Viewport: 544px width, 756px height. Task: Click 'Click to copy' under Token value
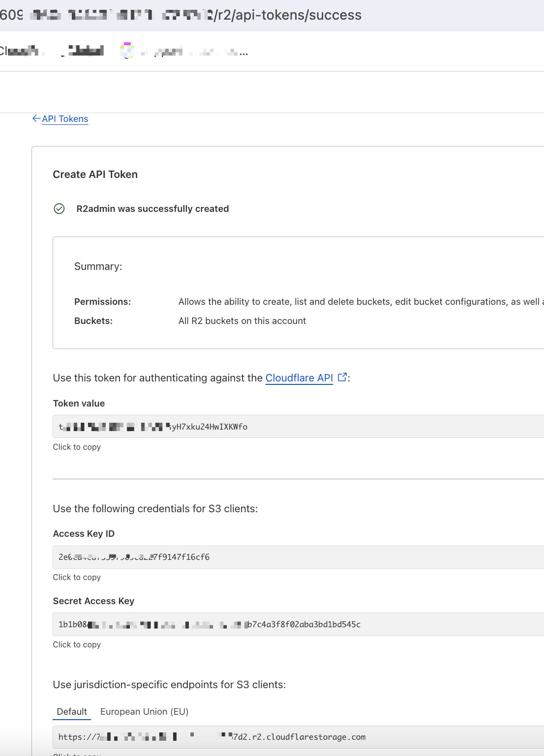coord(77,447)
